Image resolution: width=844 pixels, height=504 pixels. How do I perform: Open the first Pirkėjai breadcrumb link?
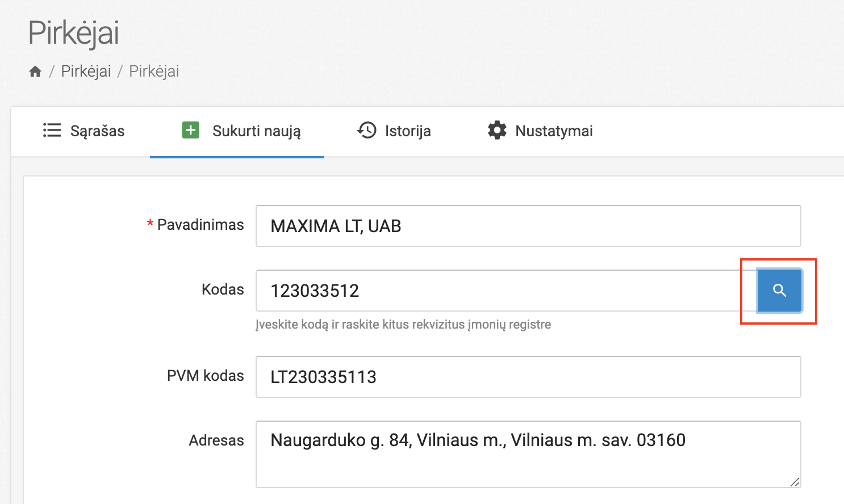pyautogui.click(x=86, y=72)
